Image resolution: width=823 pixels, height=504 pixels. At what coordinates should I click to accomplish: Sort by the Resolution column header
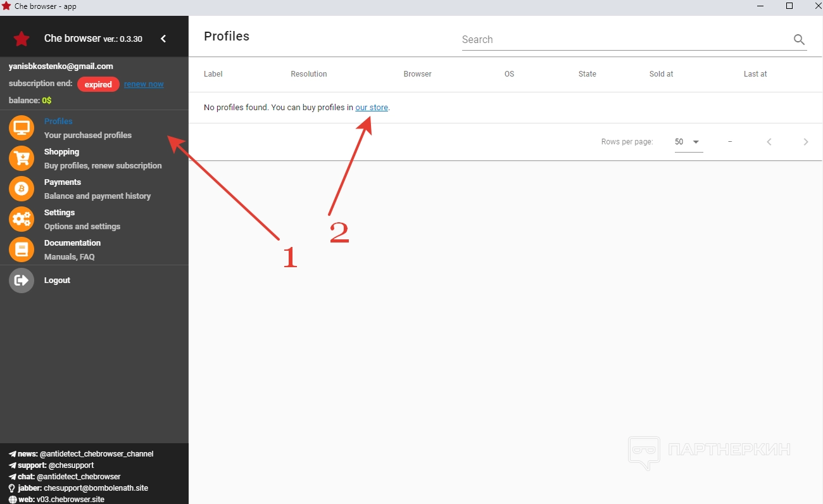pyautogui.click(x=309, y=74)
